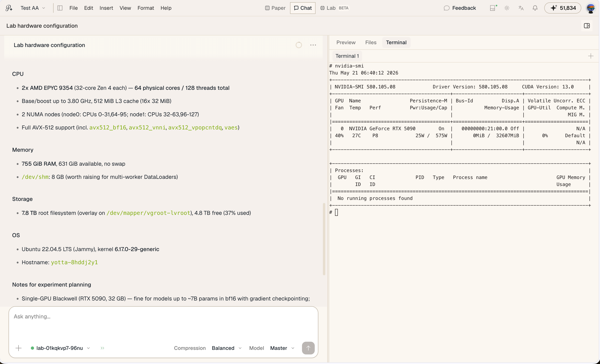Switch to Lab BETA mode

click(335, 8)
